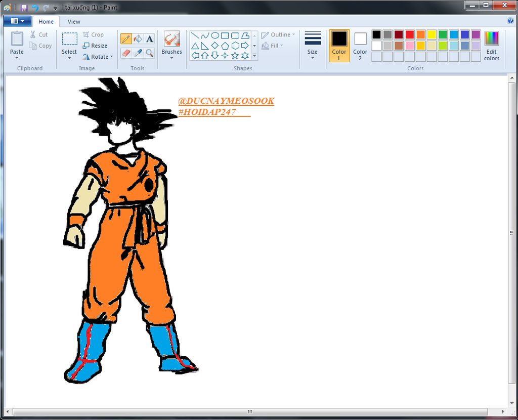Viewport: 518px width, 420px height.
Task: Open the Paint Help icon
Action: click(x=510, y=21)
